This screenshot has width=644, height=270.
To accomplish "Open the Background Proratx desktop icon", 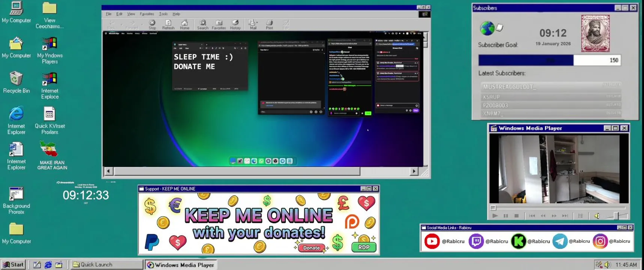I will (16, 201).
